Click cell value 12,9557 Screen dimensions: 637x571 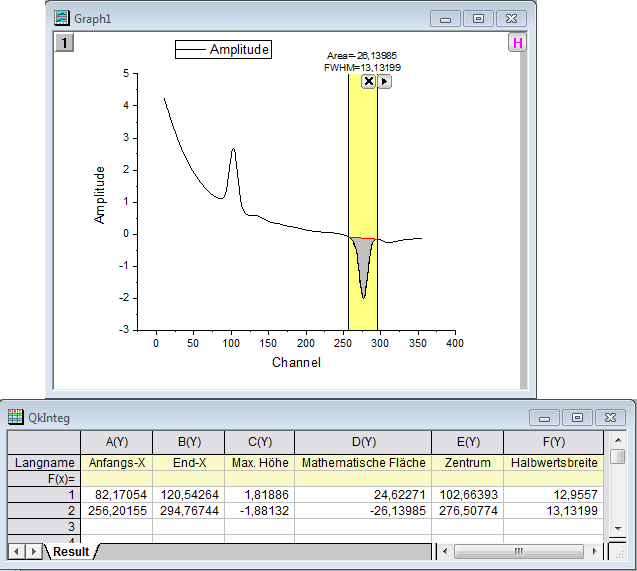tap(553, 495)
